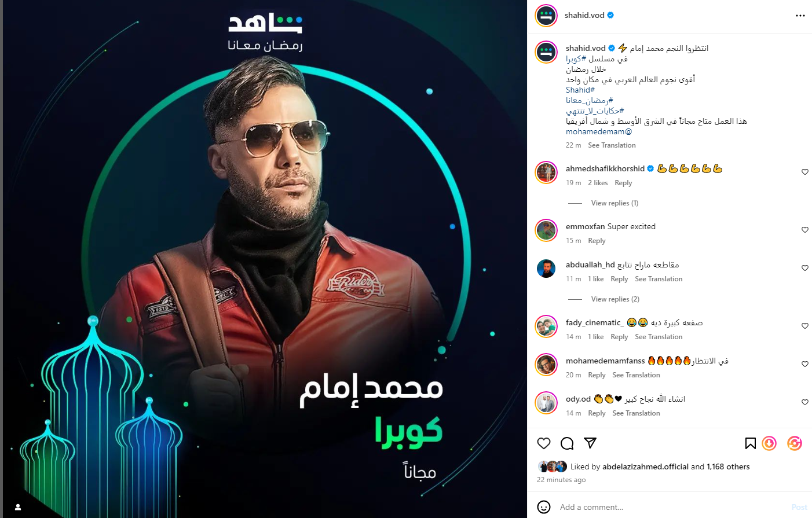Like ahmedshafikkhorshid's comment
This screenshot has width=812, height=518.
(x=805, y=172)
